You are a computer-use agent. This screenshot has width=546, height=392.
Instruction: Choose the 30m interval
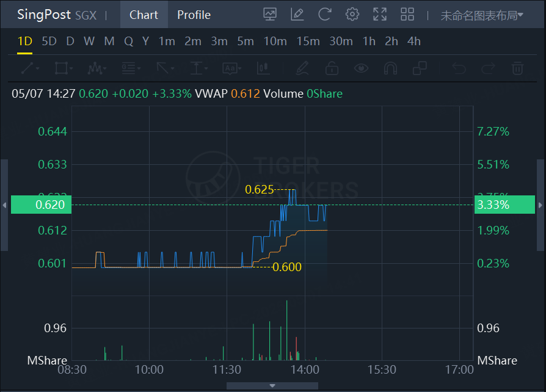[x=341, y=42]
